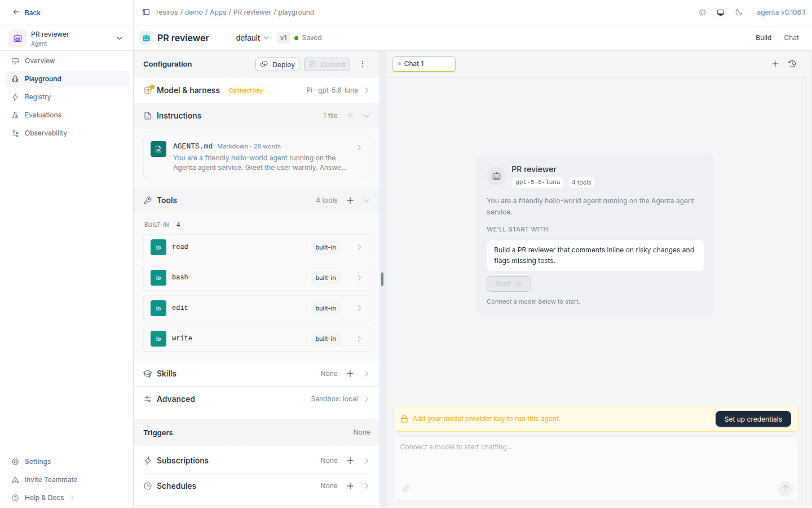
Task: Click the demo breadcrumb link
Action: pos(194,12)
